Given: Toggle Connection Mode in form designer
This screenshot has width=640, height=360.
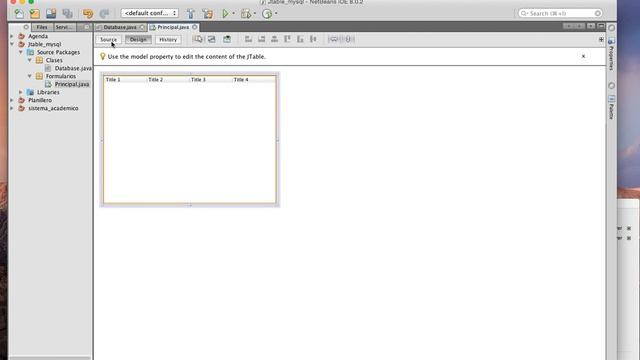Looking at the screenshot, I should [211, 39].
